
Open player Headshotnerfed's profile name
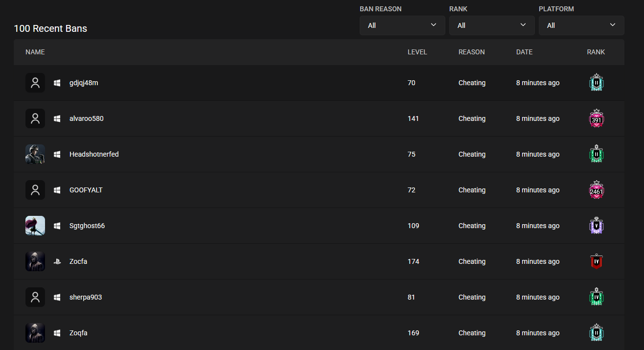(94, 154)
